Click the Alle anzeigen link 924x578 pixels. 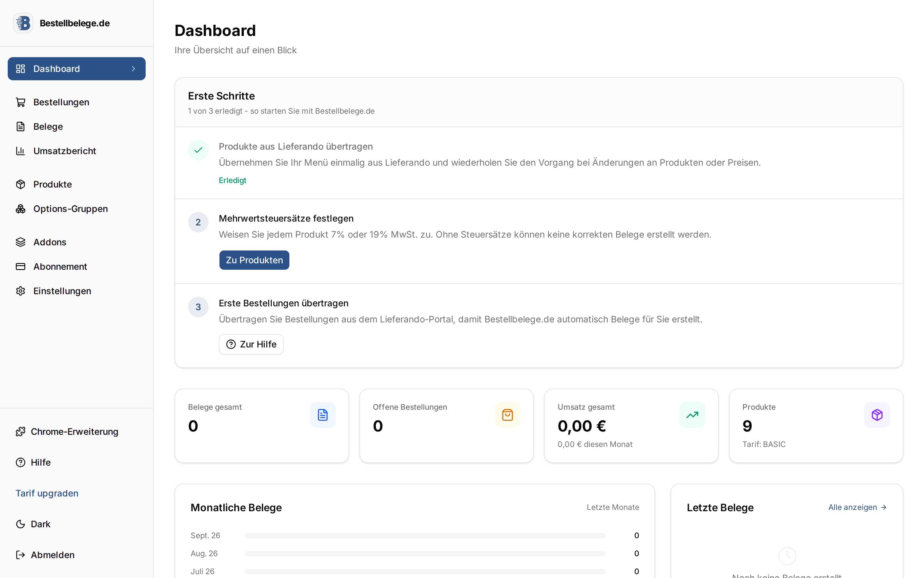point(858,507)
